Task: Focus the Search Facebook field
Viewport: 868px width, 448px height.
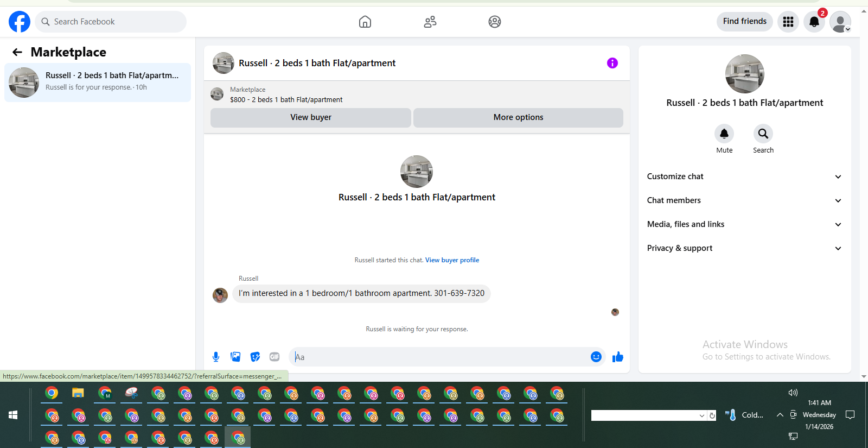Action: (x=111, y=22)
